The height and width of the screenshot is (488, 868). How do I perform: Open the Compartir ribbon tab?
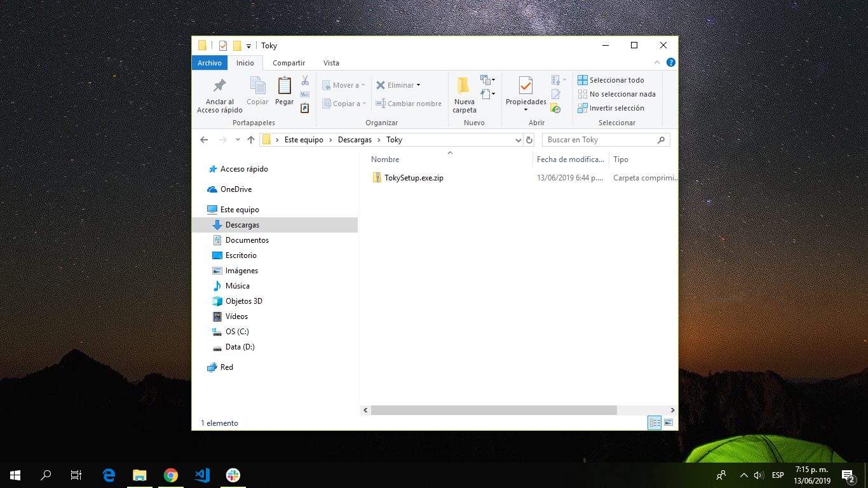click(x=288, y=63)
